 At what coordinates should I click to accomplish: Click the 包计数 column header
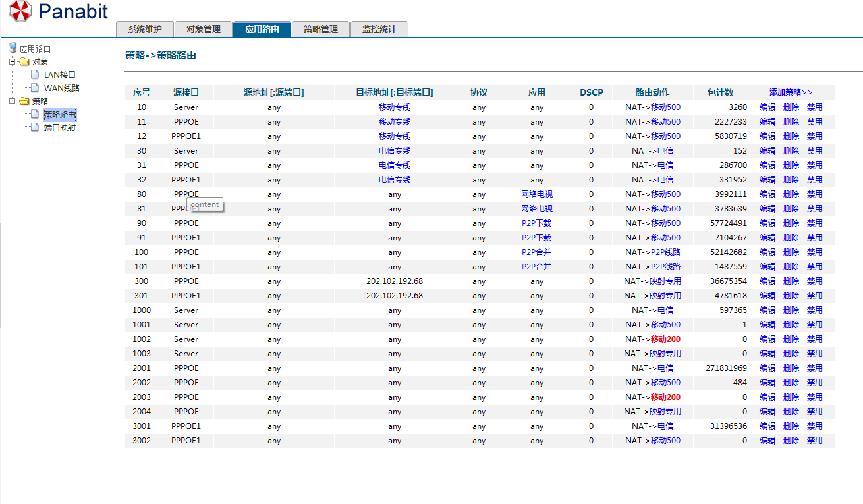(720, 92)
